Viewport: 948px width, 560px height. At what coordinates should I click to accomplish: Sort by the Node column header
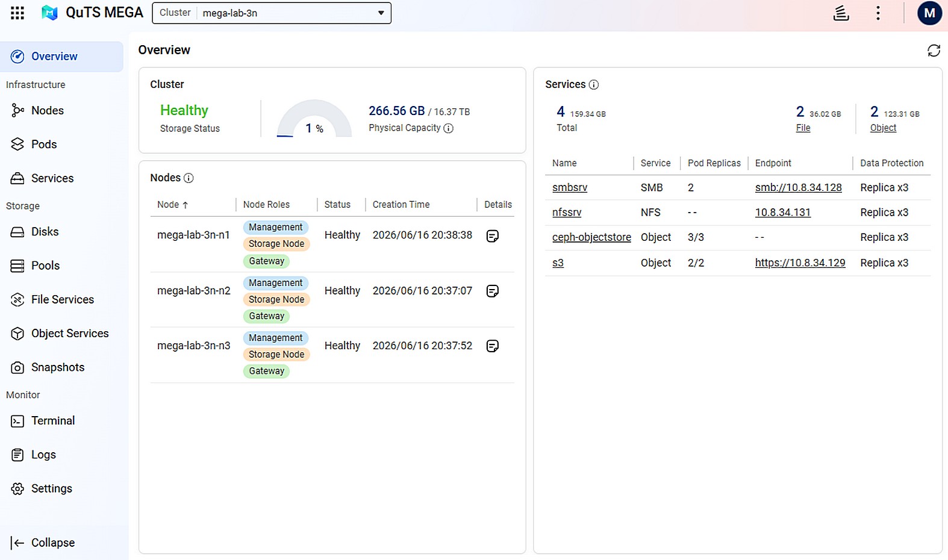point(173,205)
